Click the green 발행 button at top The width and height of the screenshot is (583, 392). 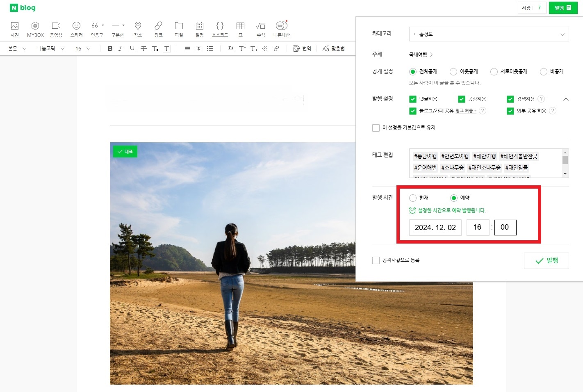pyautogui.click(x=563, y=8)
